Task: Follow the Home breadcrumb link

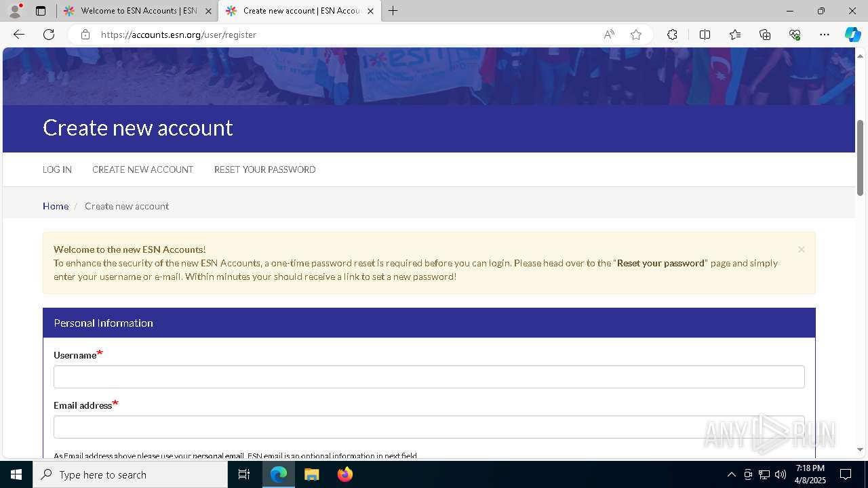Action: (x=56, y=206)
